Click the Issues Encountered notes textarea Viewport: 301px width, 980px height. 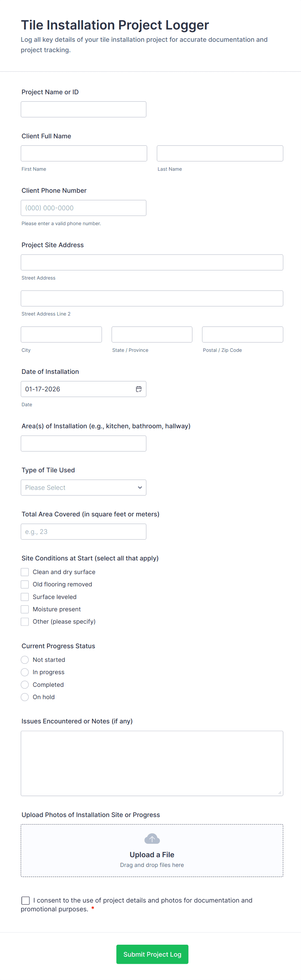click(152, 763)
